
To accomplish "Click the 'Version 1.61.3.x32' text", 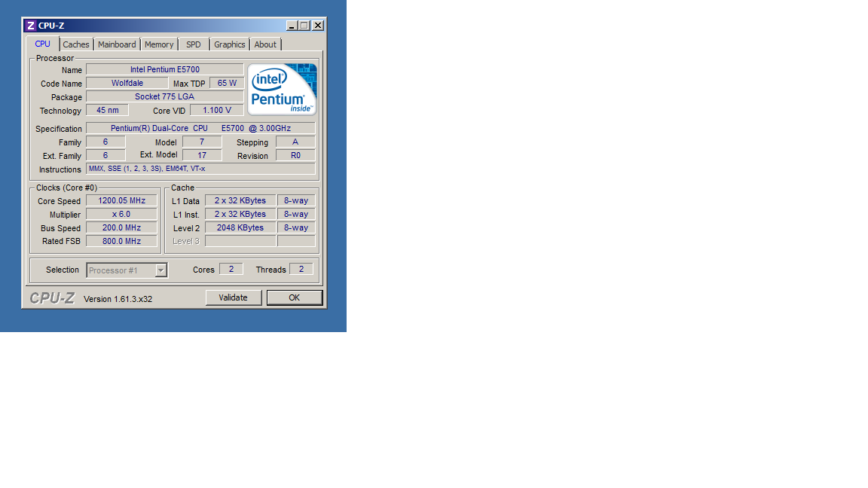I will coord(118,299).
